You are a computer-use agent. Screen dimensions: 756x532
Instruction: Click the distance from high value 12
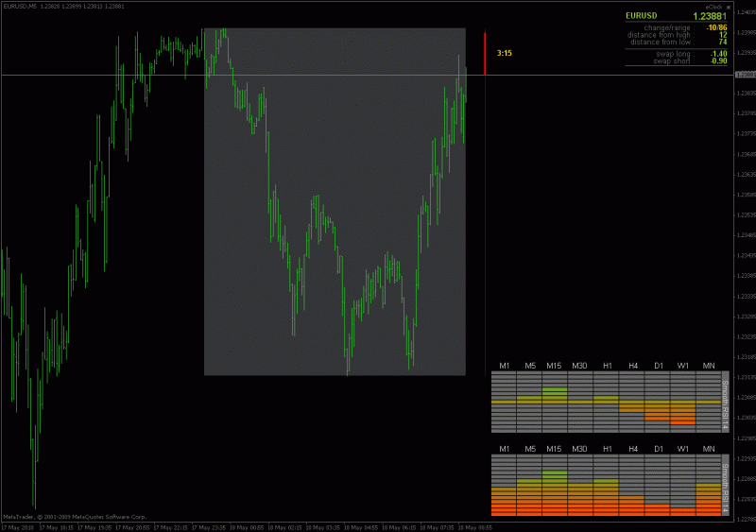coord(723,35)
